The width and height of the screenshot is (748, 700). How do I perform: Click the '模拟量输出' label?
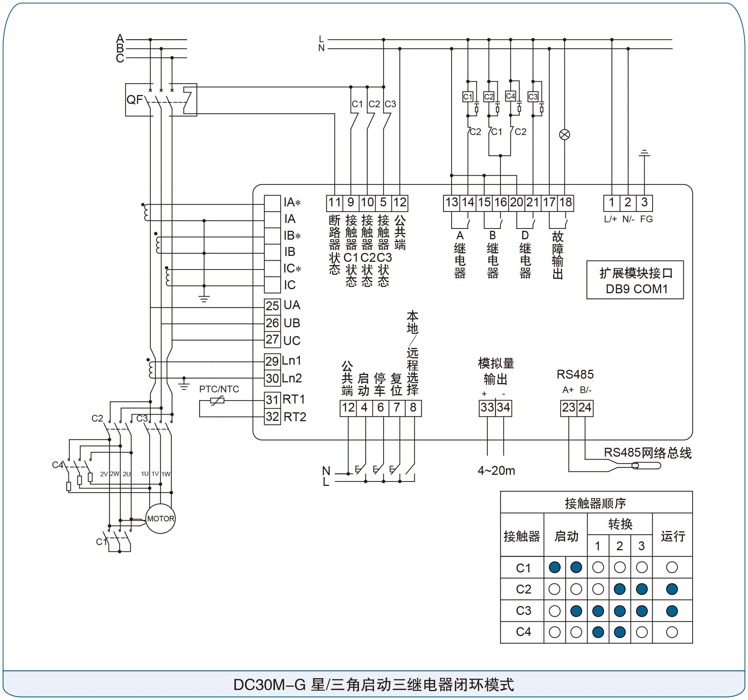pyautogui.click(x=496, y=371)
